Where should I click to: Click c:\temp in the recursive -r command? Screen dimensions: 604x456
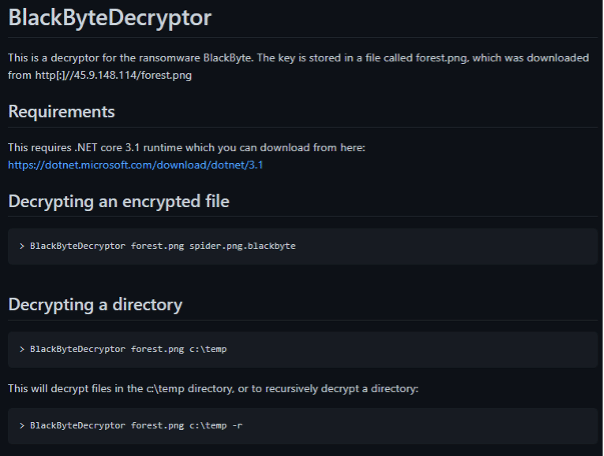point(208,426)
